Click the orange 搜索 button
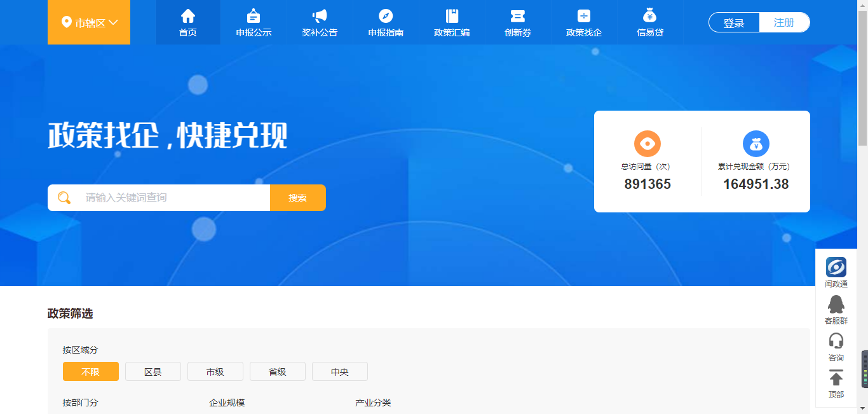 tap(298, 198)
